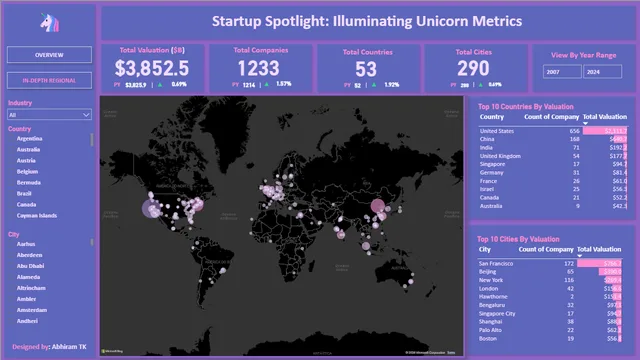The height and width of the screenshot is (360, 640).
Task: Click the unicorn logo icon
Action: (x=49, y=22)
